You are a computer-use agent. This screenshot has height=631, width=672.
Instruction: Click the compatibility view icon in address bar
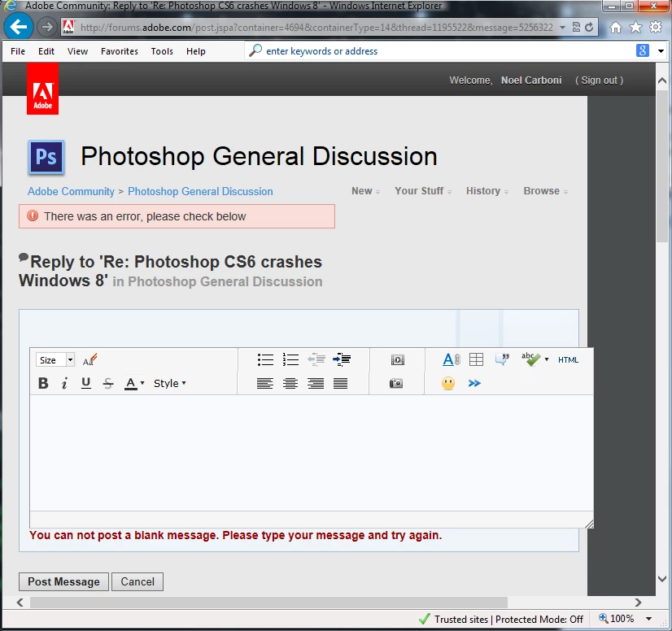576,28
